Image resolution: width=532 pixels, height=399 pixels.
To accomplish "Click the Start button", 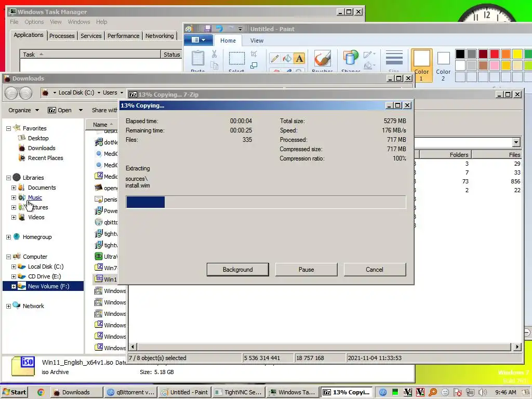I will coord(14,392).
